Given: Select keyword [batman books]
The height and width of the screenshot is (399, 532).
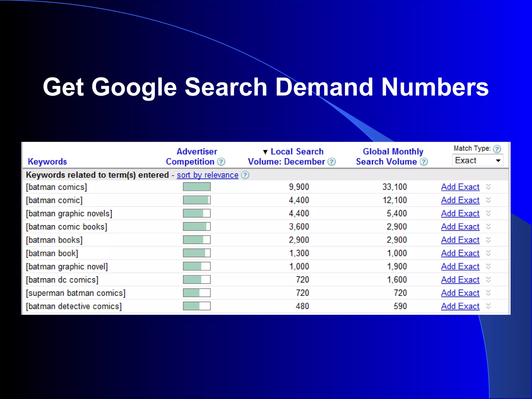Looking at the screenshot, I should 54,240.
